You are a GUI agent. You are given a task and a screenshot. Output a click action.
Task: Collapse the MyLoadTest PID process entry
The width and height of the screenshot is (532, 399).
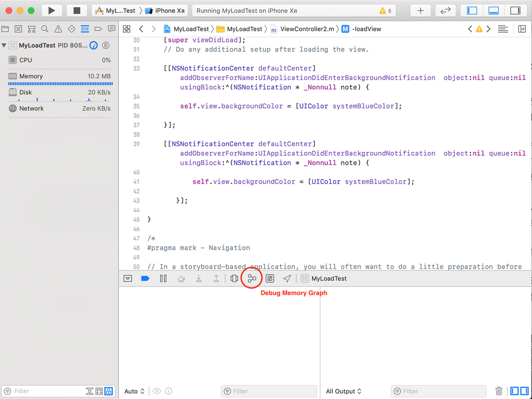[4, 45]
